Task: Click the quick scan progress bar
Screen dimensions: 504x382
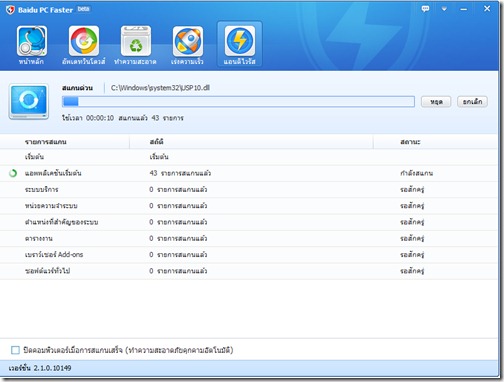Action: click(x=238, y=102)
